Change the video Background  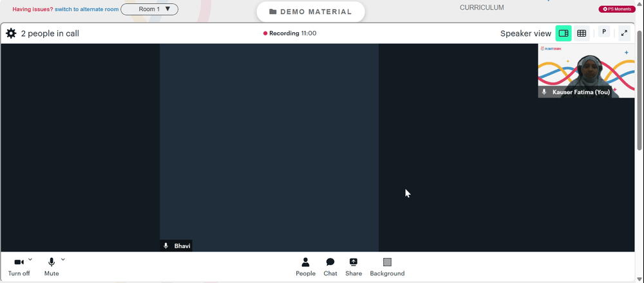(387, 267)
